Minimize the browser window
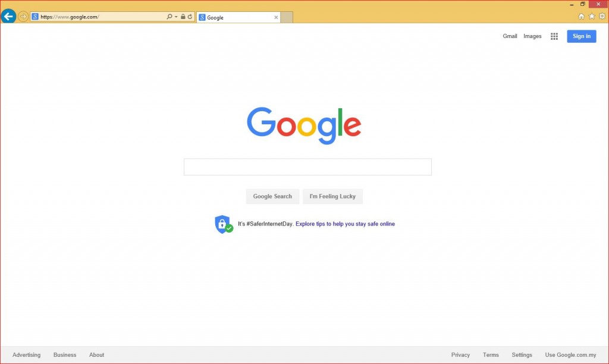609x364 pixels. point(572,4)
